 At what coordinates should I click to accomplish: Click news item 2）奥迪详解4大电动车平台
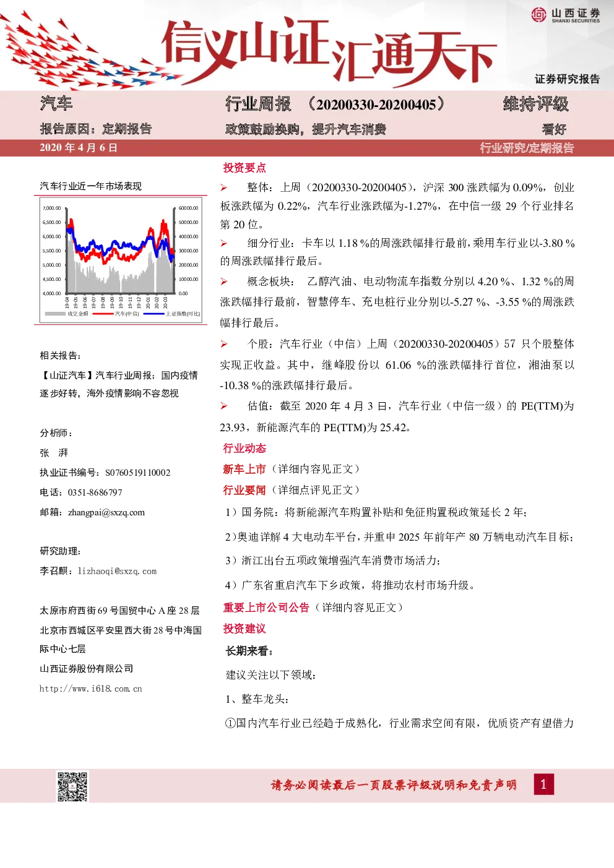click(x=400, y=537)
